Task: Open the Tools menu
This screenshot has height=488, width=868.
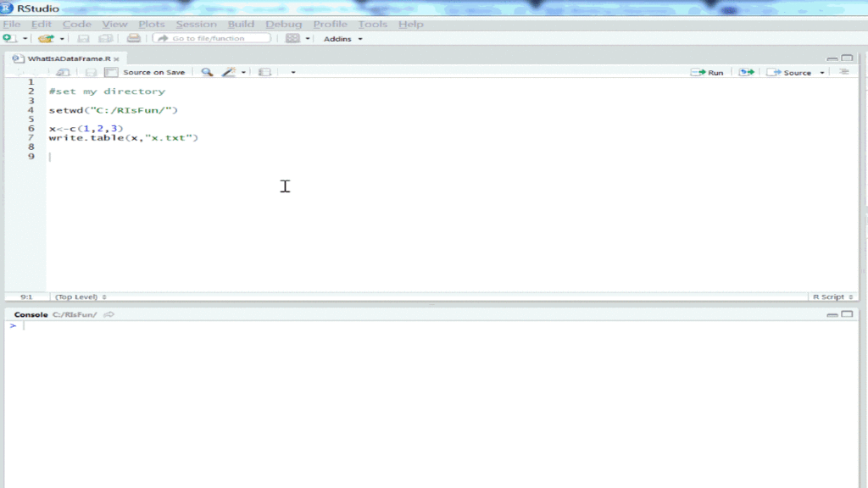Action: pyautogui.click(x=372, y=24)
